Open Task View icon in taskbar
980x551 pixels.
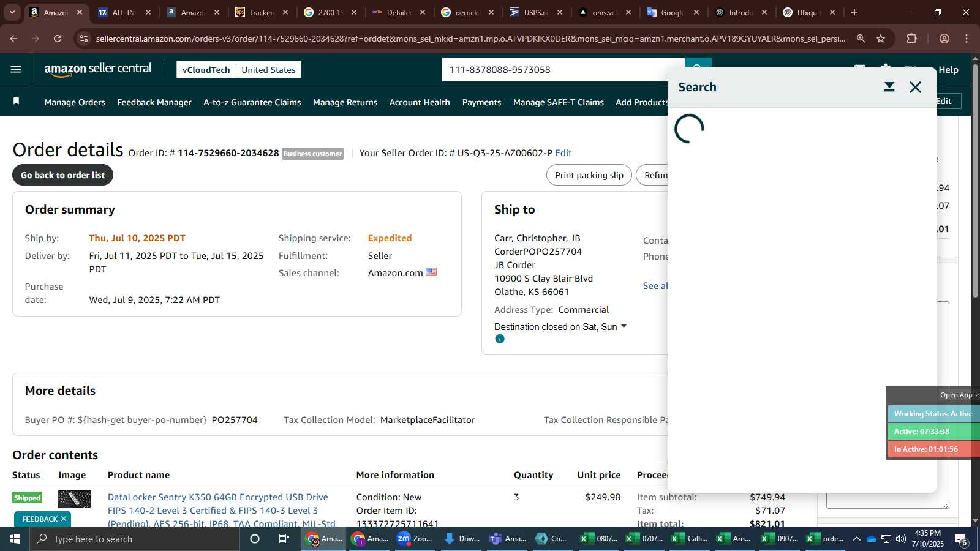click(x=284, y=539)
